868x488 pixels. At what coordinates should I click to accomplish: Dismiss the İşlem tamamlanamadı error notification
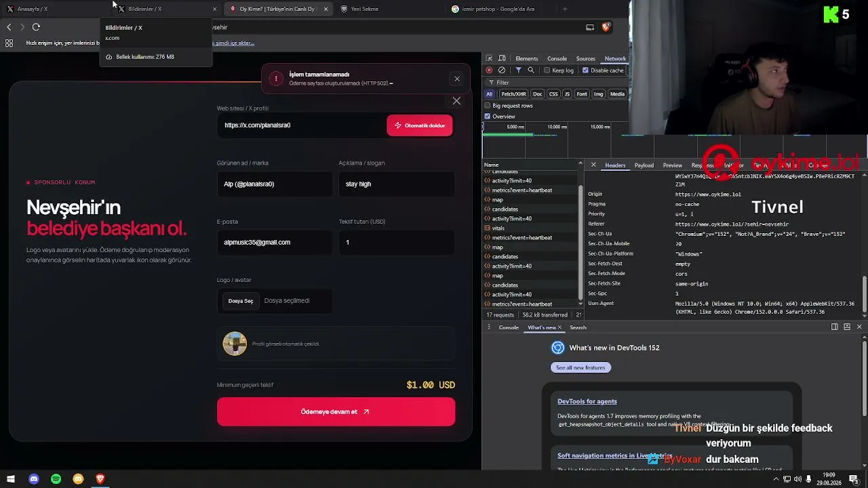(x=457, y=79)
